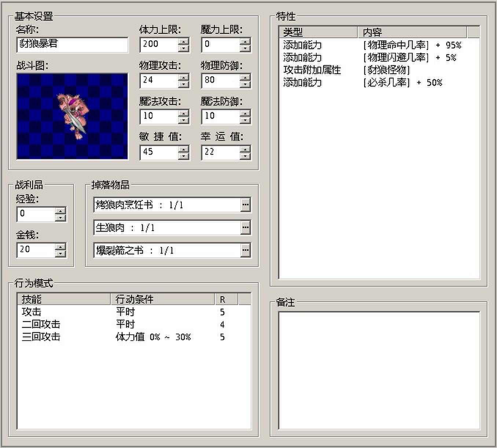
Task: Select the 爆裂箭之书 : 1/1 drop field
Action: (167, 250)
